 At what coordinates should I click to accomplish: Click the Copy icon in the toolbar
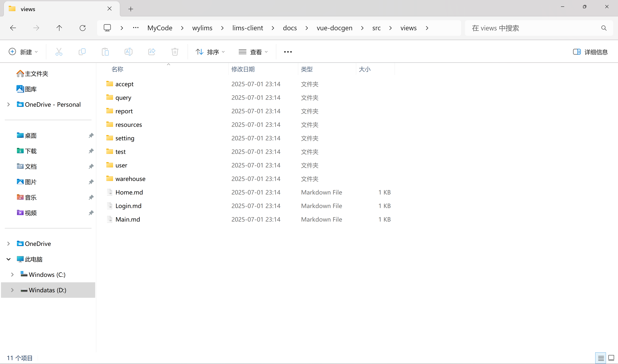click(x=82, y=52)
